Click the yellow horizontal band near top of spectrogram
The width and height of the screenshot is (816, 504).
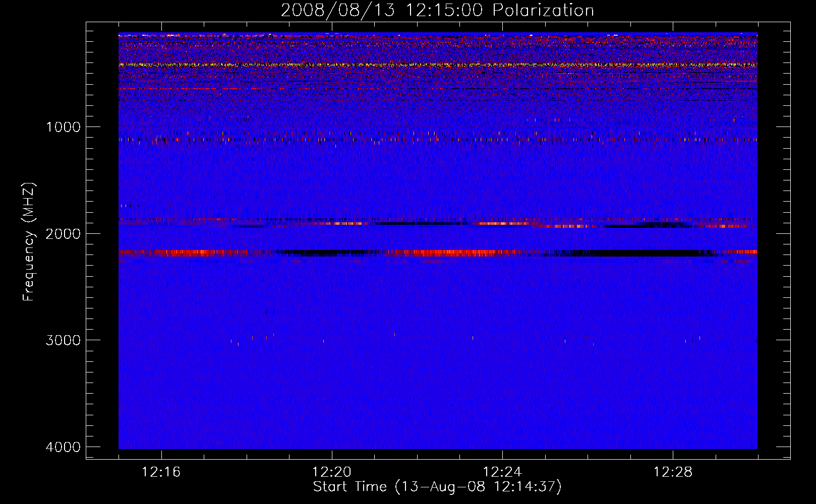tap(438, 65)
